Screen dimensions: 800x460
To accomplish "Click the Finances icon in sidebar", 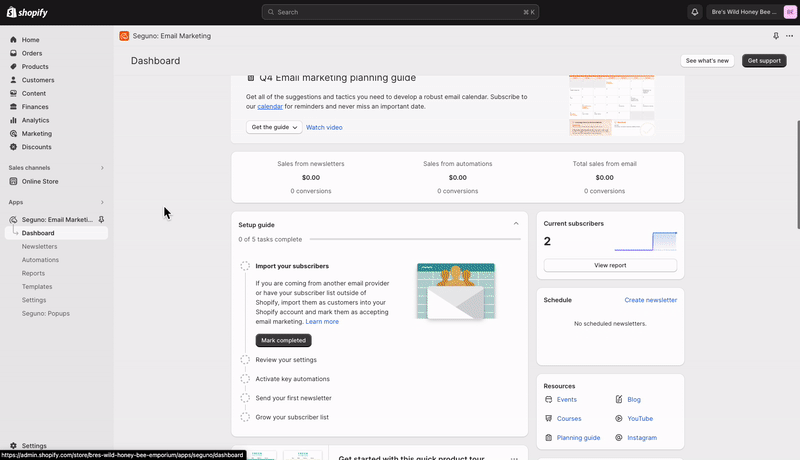I will tap(13, 107).
